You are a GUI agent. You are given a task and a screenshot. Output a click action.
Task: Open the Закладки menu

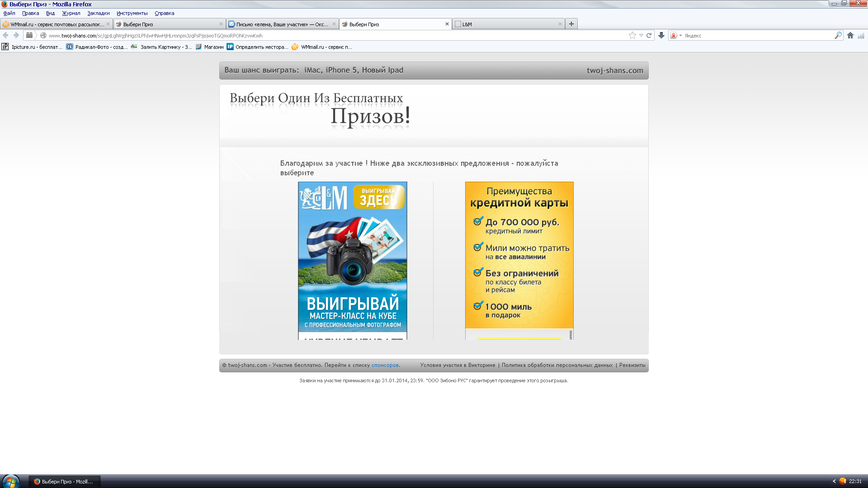(x=99, y=13)
